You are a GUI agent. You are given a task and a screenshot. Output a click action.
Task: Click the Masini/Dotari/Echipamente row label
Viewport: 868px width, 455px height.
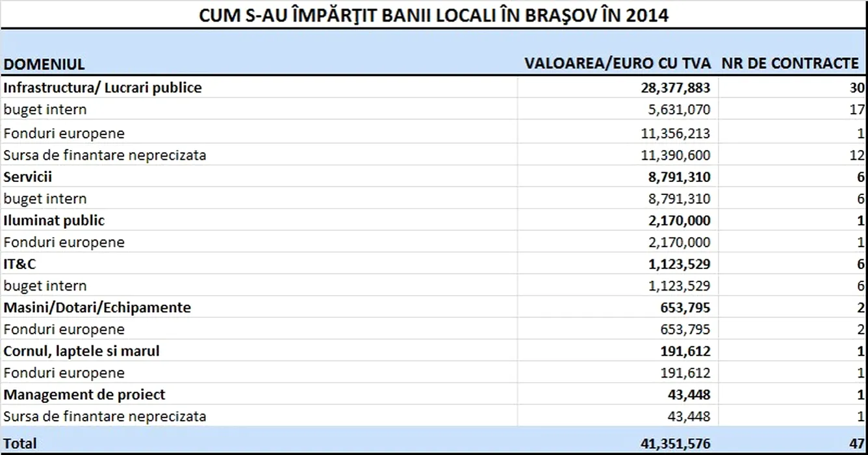(97, 307)
